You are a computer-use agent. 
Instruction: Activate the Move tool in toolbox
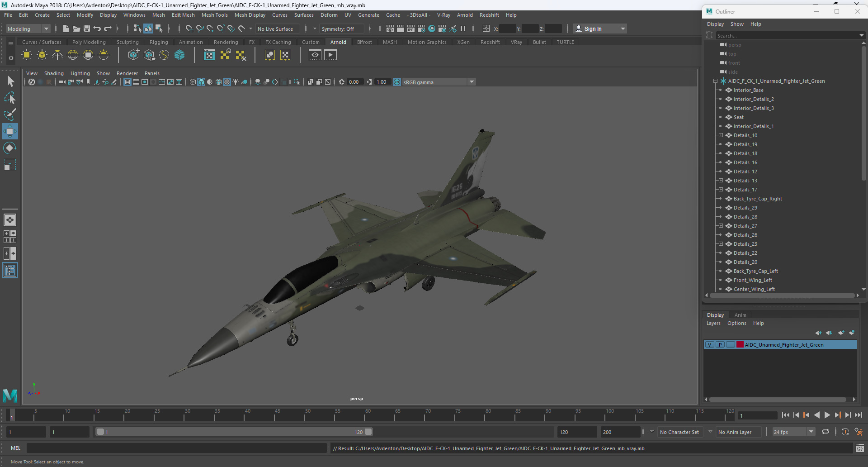coord(10,131)
